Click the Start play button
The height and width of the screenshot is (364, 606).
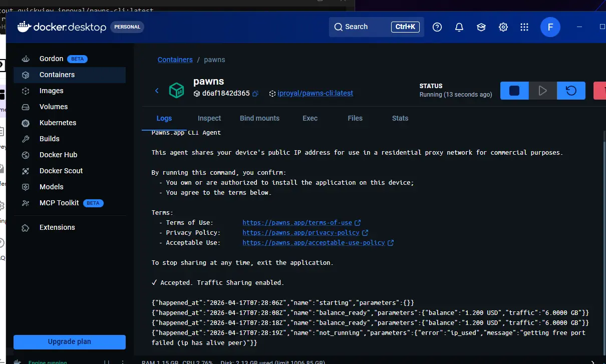coord(542,91)
